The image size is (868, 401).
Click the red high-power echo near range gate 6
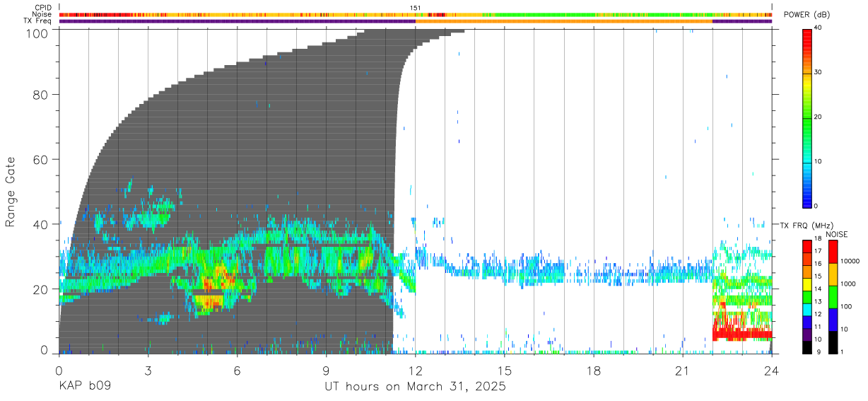[741, 333]
